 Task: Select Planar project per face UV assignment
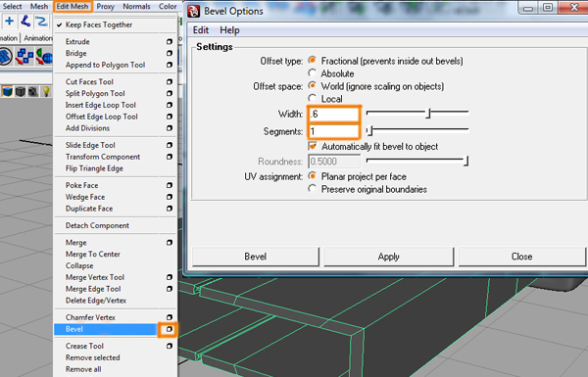tap(312, 175)
